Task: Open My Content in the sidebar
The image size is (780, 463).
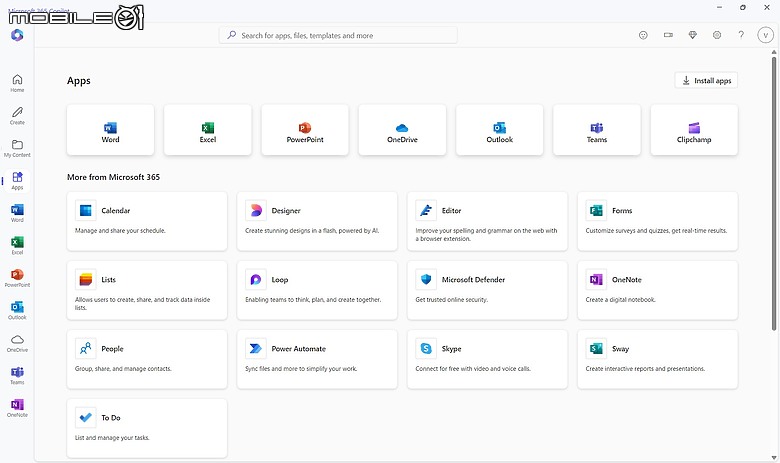Action: pyautogui.click(x=17, y=148)
